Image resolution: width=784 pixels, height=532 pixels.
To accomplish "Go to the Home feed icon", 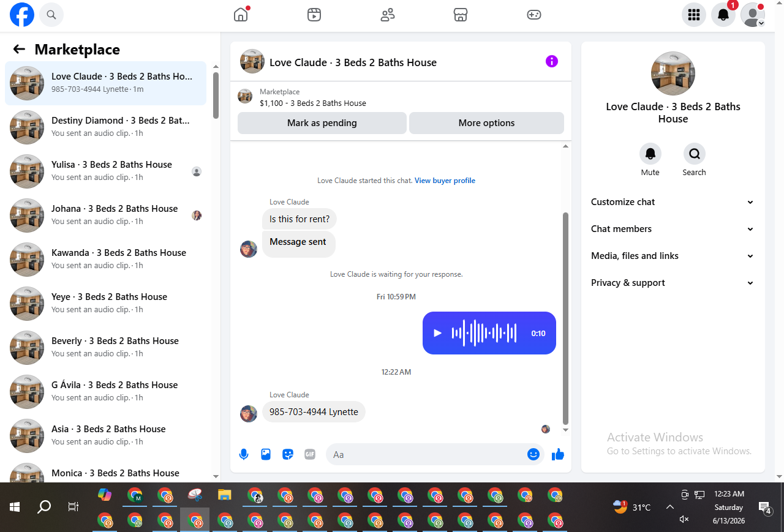I will click(241, 15).
